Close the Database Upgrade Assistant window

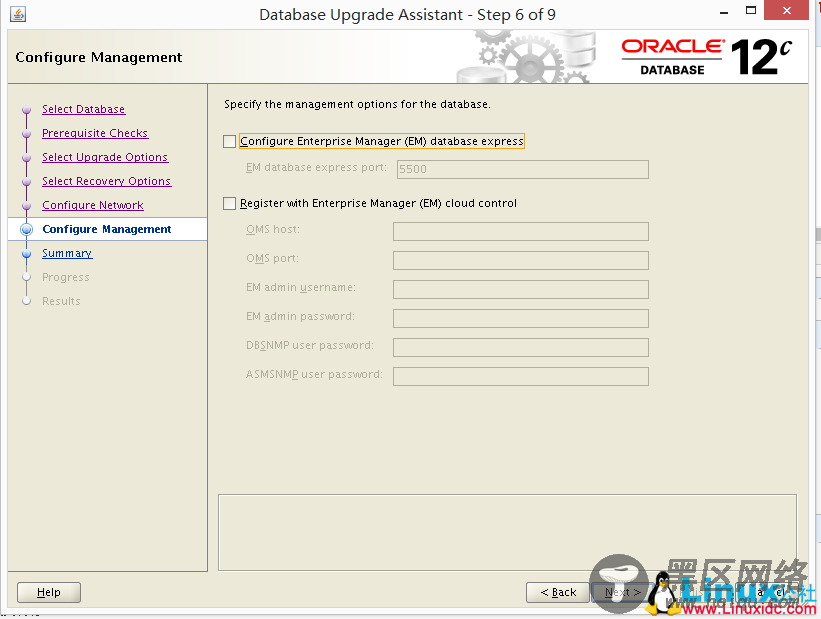(x=786, y=10)
